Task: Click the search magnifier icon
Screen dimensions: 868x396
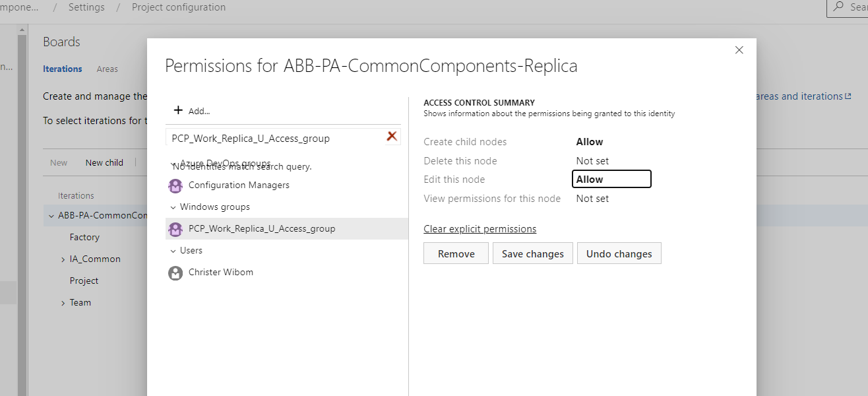Action: [838, 7]
